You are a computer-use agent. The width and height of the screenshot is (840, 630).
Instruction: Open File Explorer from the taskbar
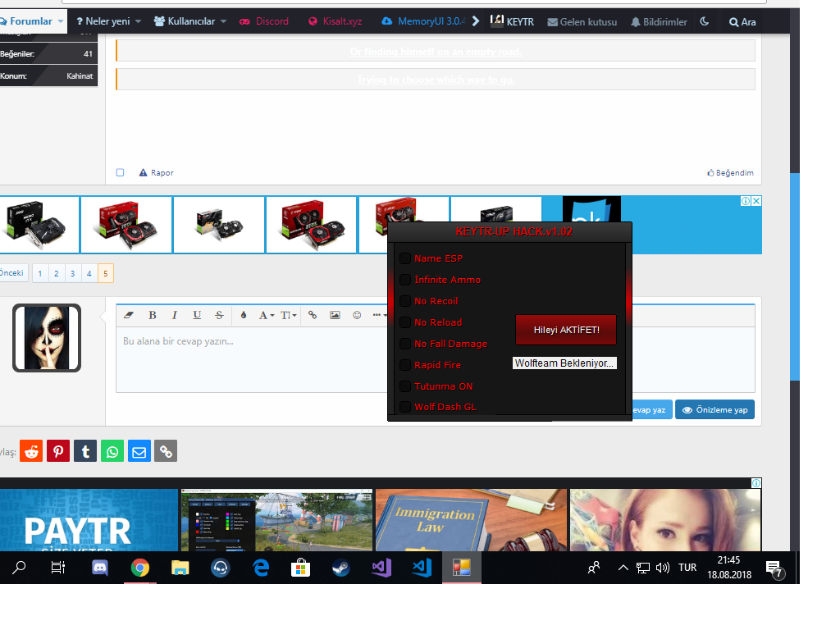click(x=180, y=568)
